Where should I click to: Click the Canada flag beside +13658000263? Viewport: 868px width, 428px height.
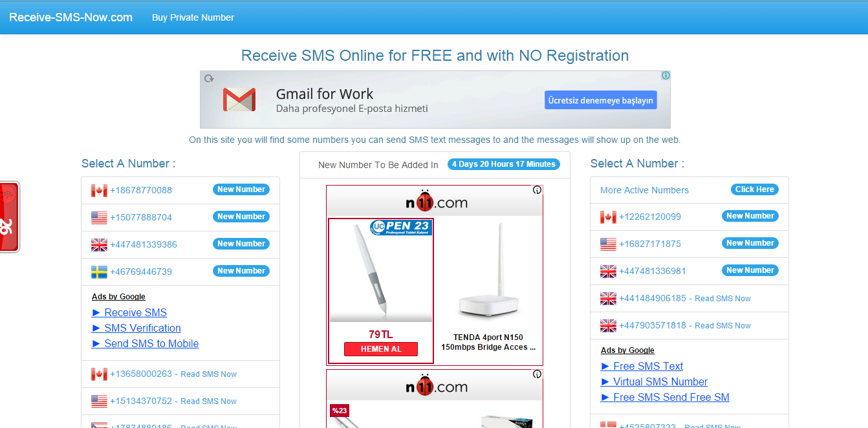coord(99,374)
